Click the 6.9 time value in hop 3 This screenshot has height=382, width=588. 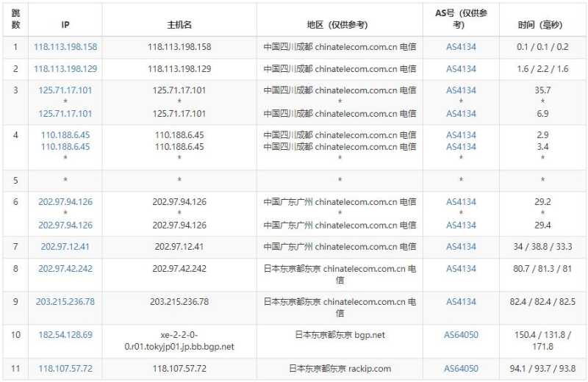[x=542, y=114]
